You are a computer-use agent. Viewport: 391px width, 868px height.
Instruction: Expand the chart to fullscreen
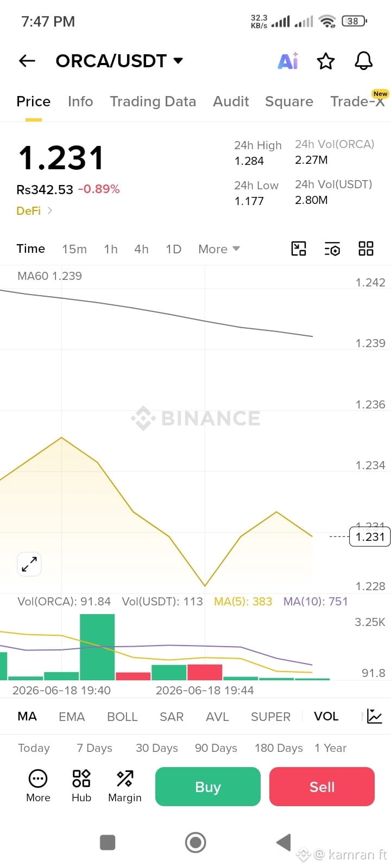29,564
